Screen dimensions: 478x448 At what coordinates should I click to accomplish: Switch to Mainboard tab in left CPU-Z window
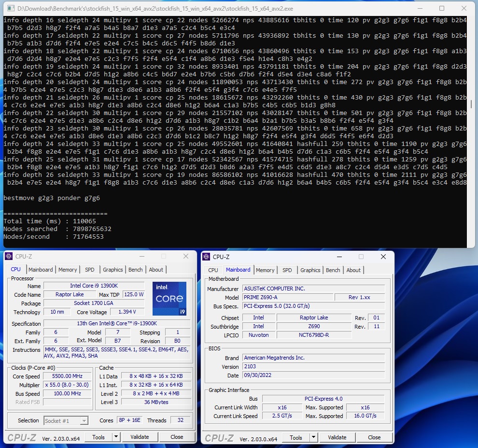[x=41, y=270]
